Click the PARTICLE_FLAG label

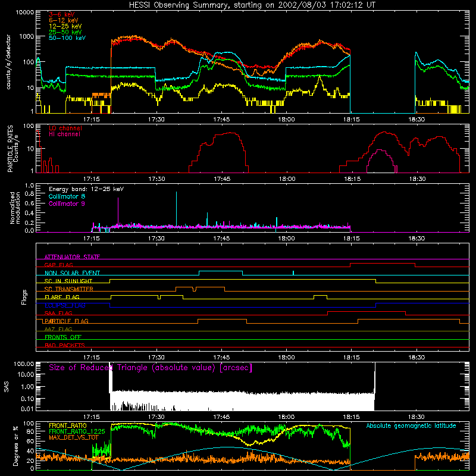click(x=67, y=321)
